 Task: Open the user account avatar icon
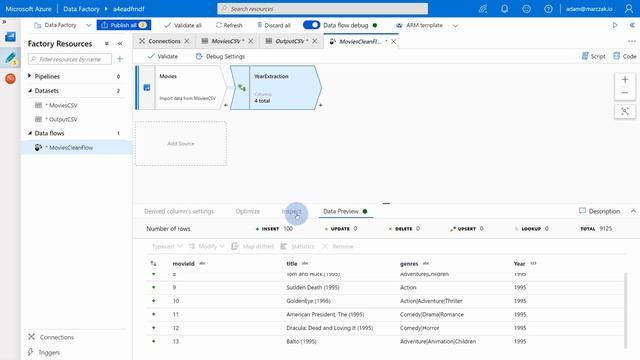(x=629, y=9)
